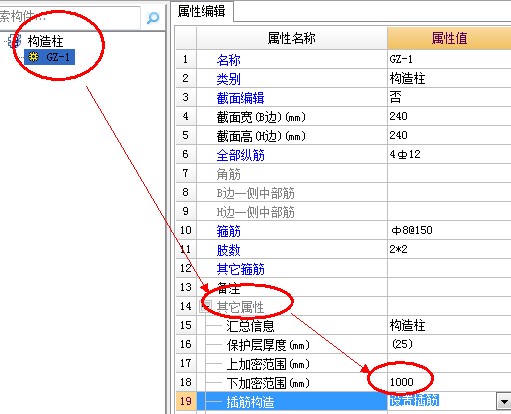Viewport: 511px width, 414px height.
Task: Click the 保护层厚度 value (25)
Action: click(402, 344)
